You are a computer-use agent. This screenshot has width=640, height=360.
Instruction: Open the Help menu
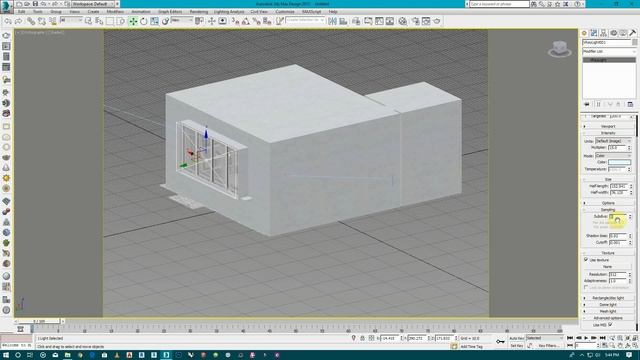click(333, 12)
